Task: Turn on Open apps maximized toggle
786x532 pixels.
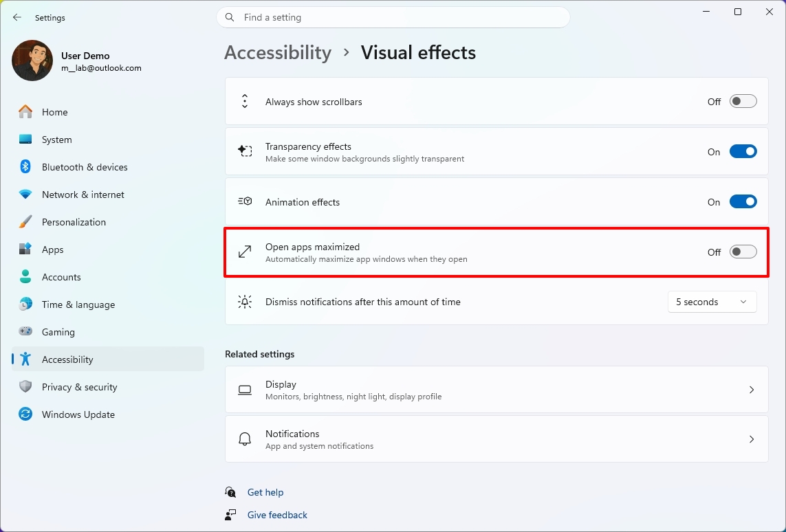Action: click(743, 252)
